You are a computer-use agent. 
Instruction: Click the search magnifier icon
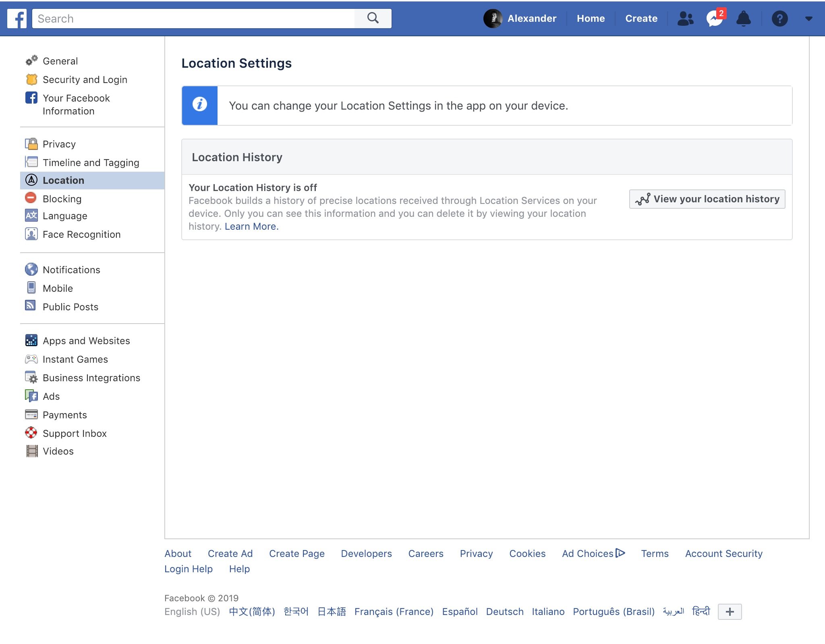point(373,18)
